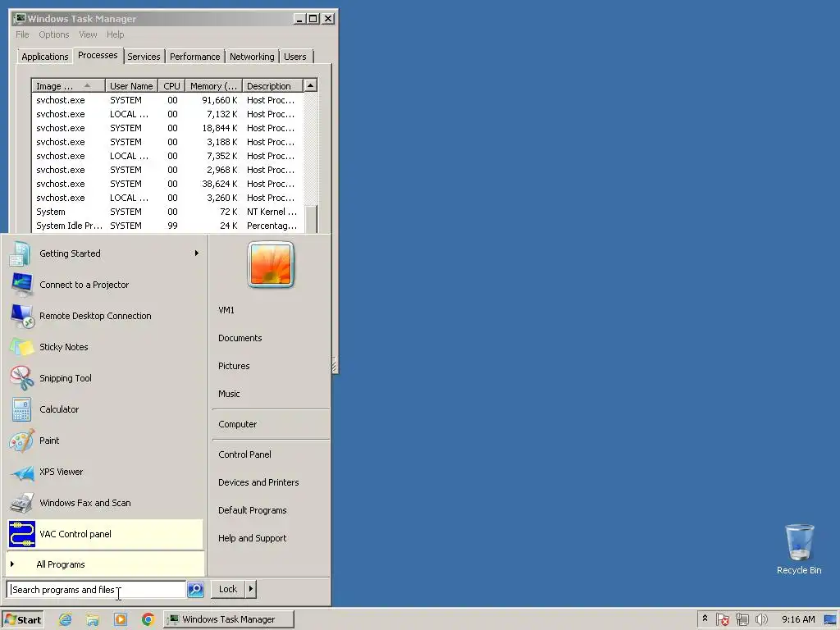Select the System NT Kernel row
Image resolution: width=840 pixels, height=630 pixels.
point(167,212)
